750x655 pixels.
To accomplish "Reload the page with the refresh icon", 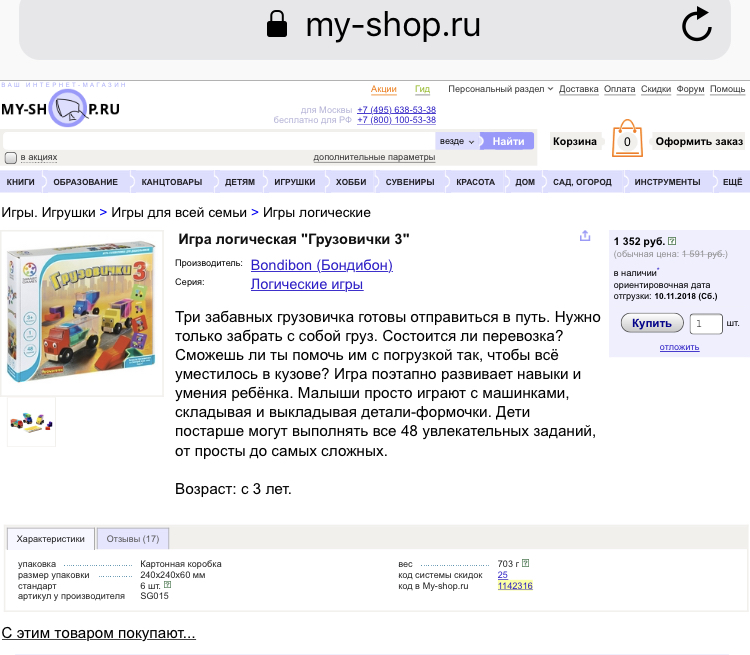I will coord(697,24).
